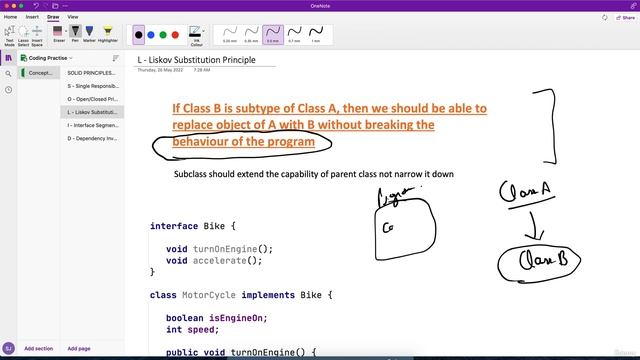Activate the Lasso Select tool
640x360 pixels.
(x=23, y=35)
